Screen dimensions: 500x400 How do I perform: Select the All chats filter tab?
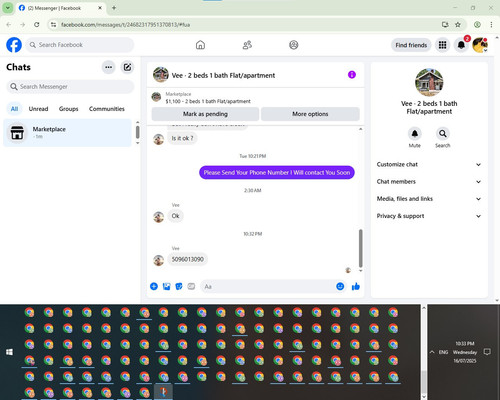coord(14,109)
